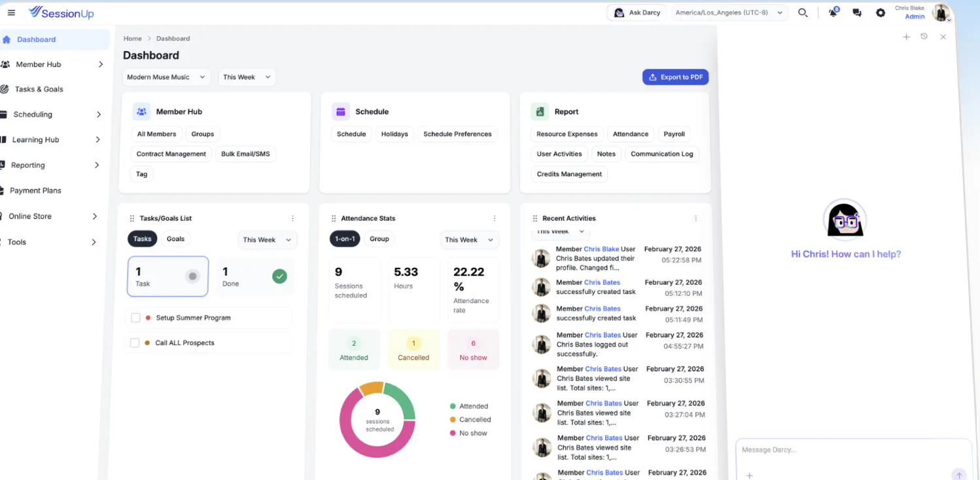
Task: Open the Credits Management chip
Action: tap(569, 174)
